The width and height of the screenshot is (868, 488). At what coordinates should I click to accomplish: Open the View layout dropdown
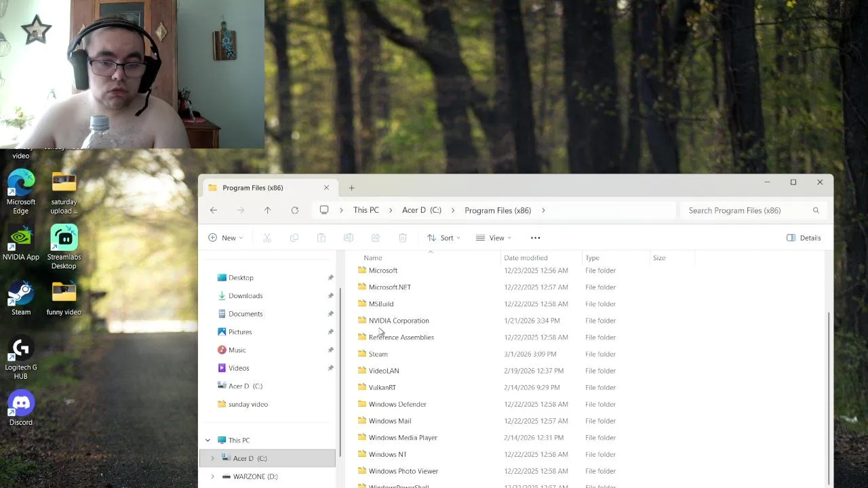(494, 238)
